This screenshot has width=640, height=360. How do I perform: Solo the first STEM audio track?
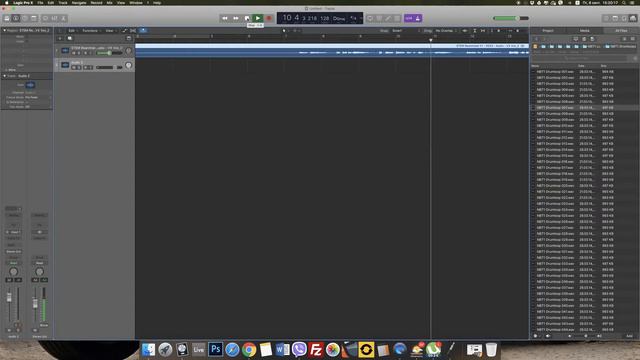(x=79, y=53)
